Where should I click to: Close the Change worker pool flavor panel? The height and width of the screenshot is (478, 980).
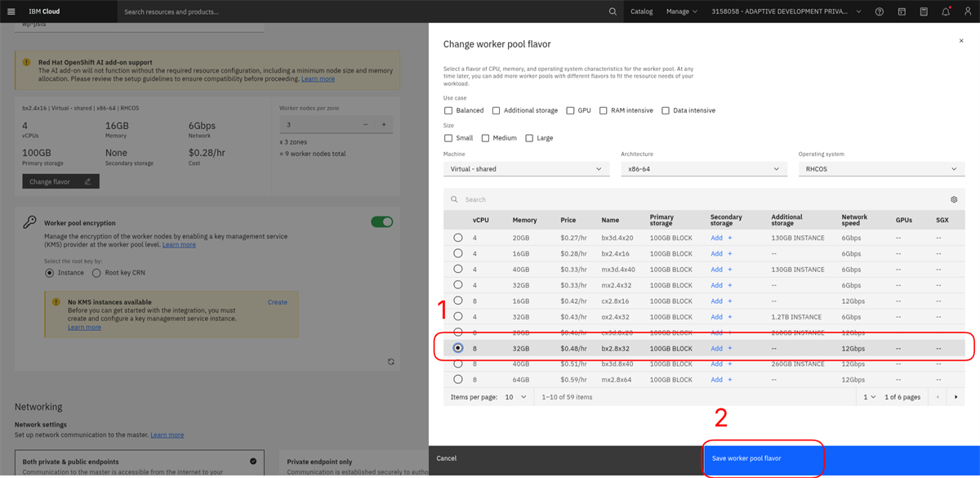tap(961, 40)
